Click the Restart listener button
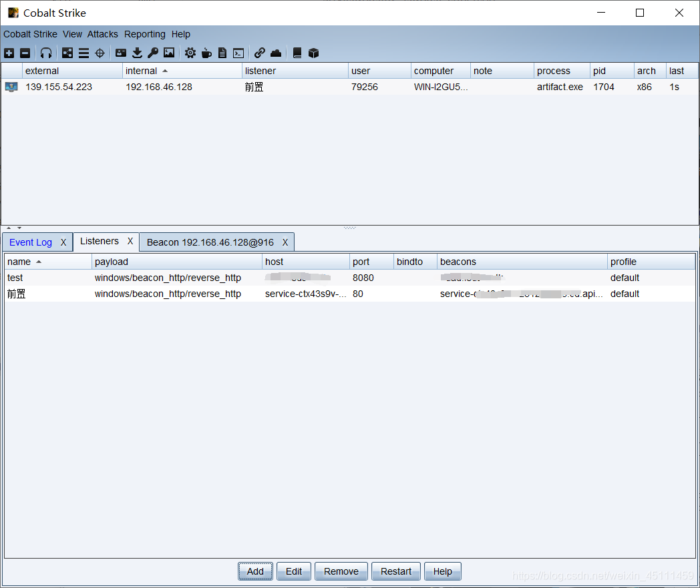The width and height of the screenshot is (700, 588). pyautogui.click(x=396, y=571)
